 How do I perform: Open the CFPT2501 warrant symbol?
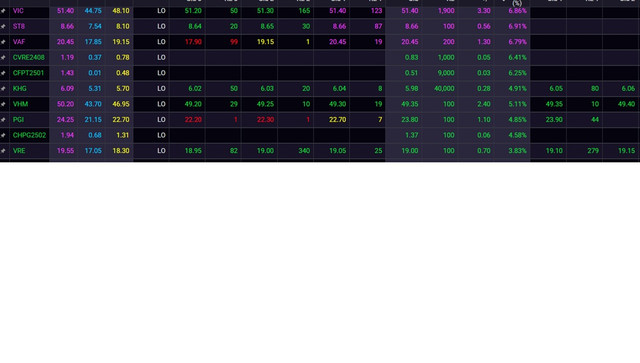pos(28,73)
